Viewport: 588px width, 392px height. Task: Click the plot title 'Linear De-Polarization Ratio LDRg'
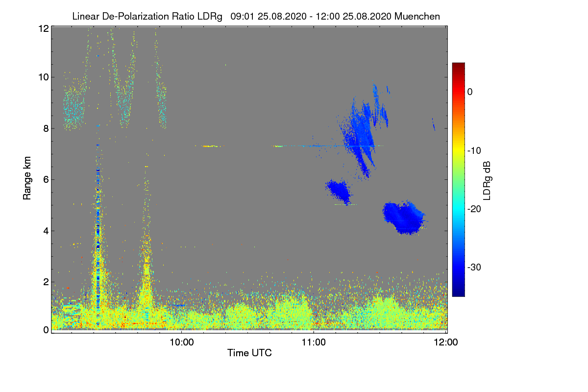tap(147, 16)
